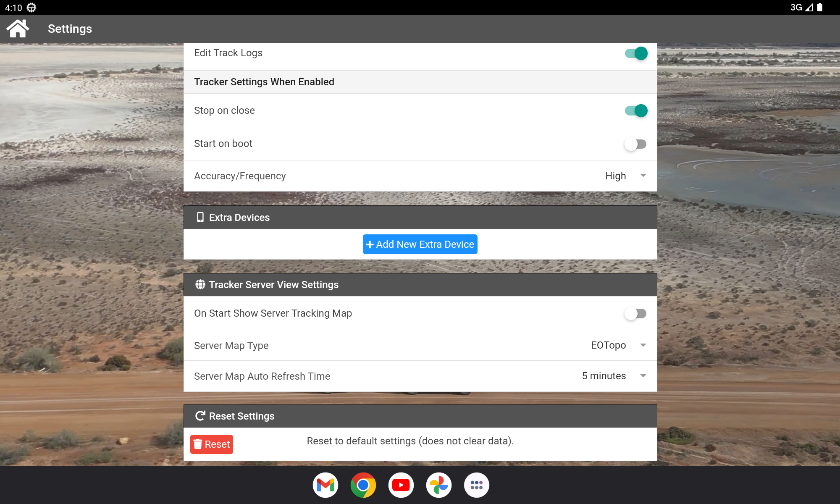
Task: Click the reset to default settings description
Action: 410,441
